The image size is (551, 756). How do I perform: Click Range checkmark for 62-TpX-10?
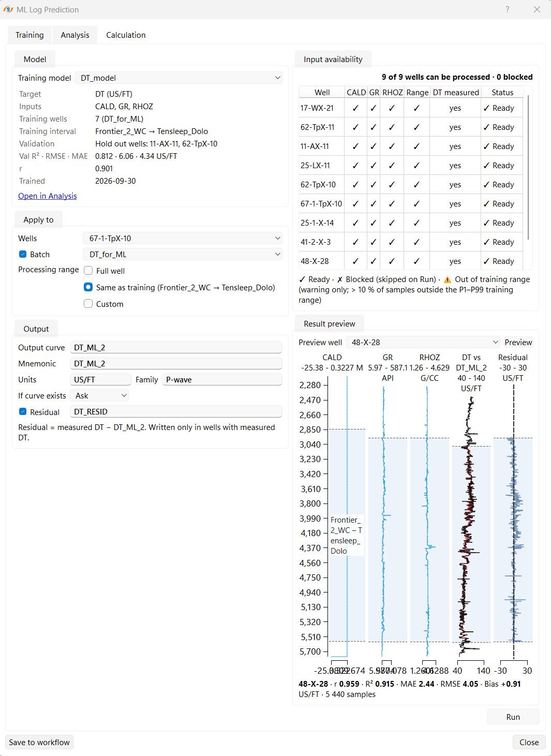click(x=416, y=184)
